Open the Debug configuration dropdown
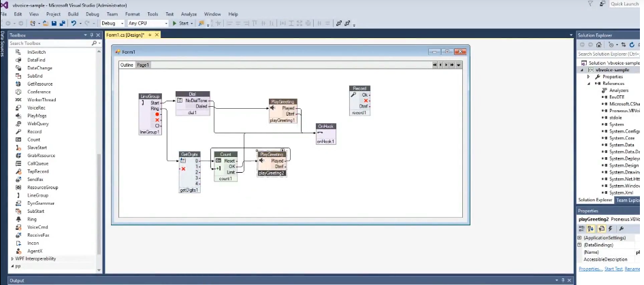644x285 pixels. 112,23
